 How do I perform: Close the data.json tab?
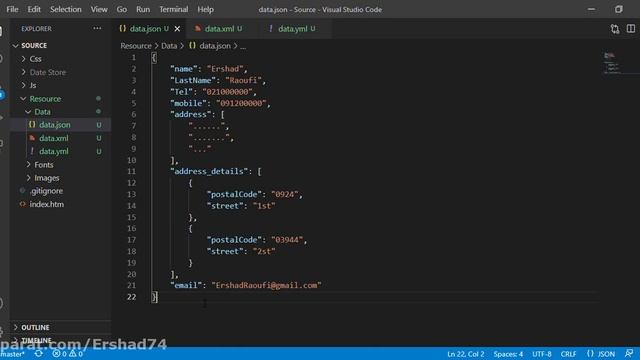coord(177,29)
